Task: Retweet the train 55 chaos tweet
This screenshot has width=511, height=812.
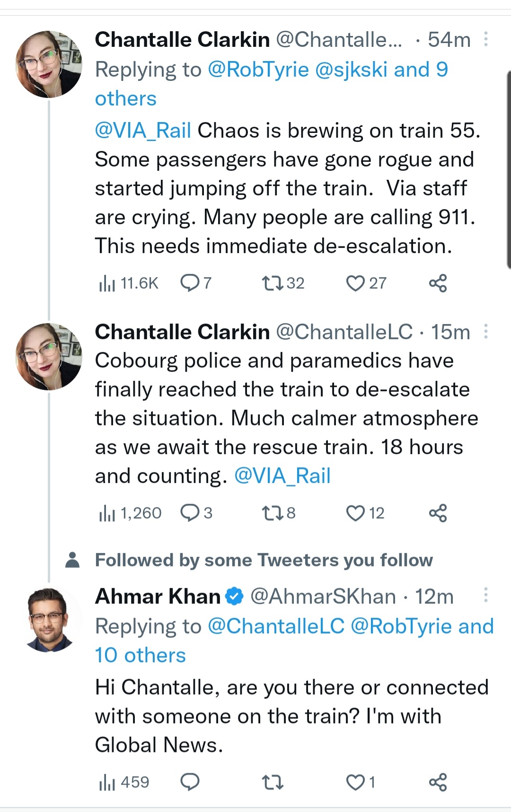Action: pos(273,283)
